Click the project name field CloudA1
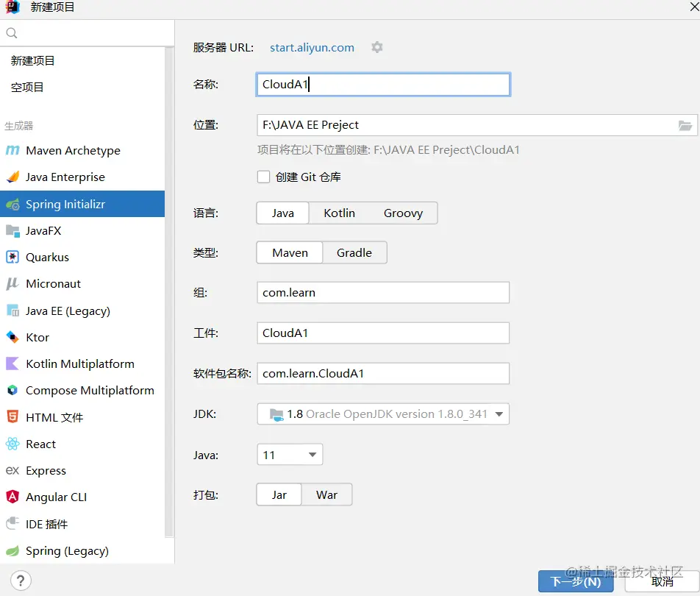Screen dimensions: 700x596 click(383, 85)
